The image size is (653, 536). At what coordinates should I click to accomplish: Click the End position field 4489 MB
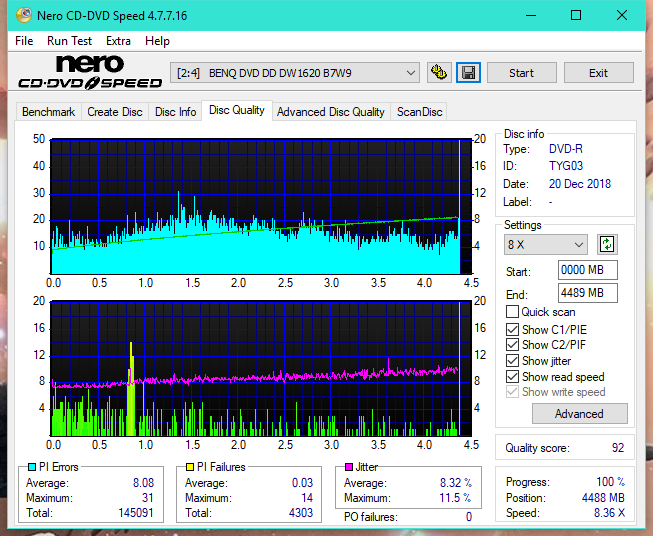pyautogui.click(x=587, y=293)
